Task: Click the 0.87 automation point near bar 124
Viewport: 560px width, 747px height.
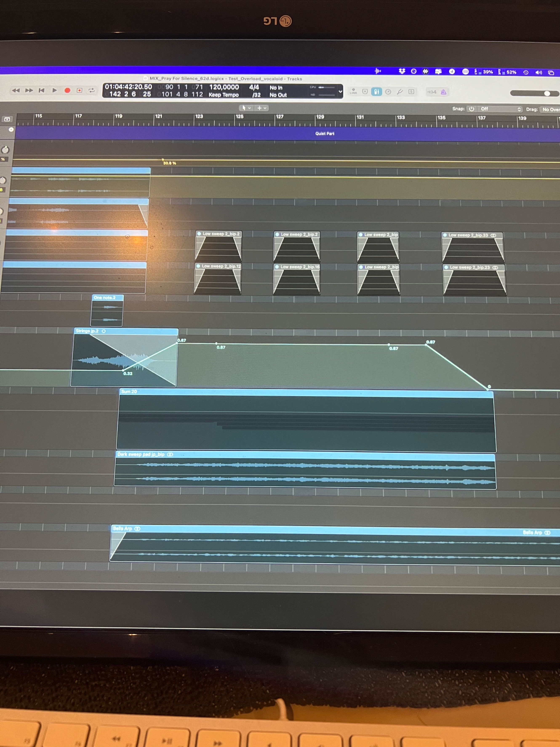Action: (216, 343)
